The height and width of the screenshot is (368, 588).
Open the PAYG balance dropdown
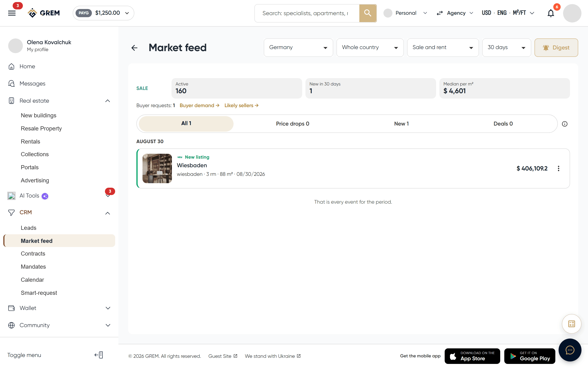click(x=103, y=13)
